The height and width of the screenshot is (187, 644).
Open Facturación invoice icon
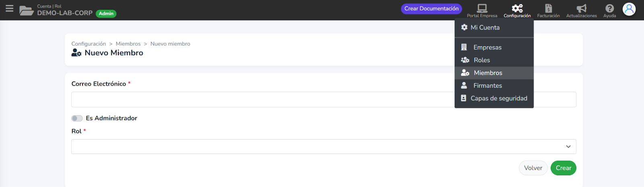(548, 8)
